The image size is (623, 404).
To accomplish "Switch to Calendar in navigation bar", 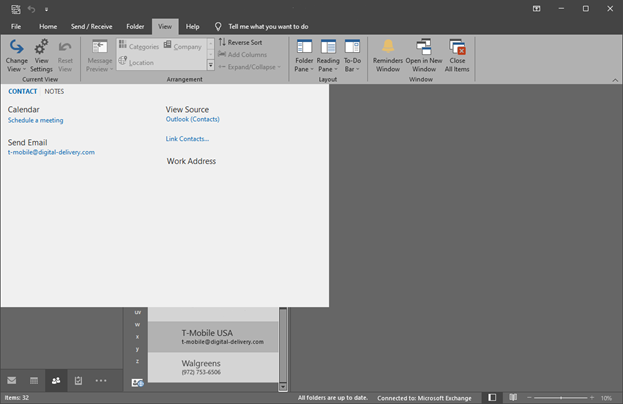I will pyautogui.click(x=34, y=381).
